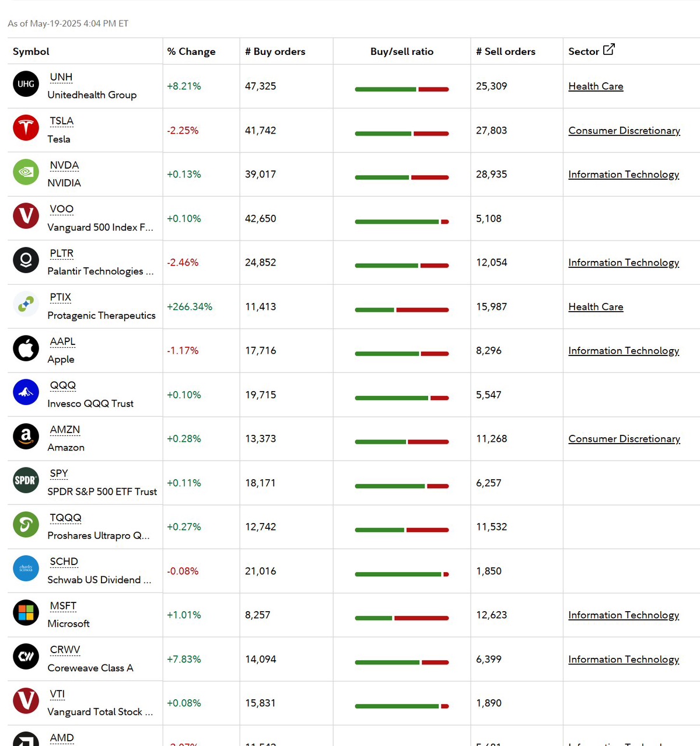This screenshot has height=746, width=700.
Task: Select the +266.34% change value
Action: click(190, 307)
